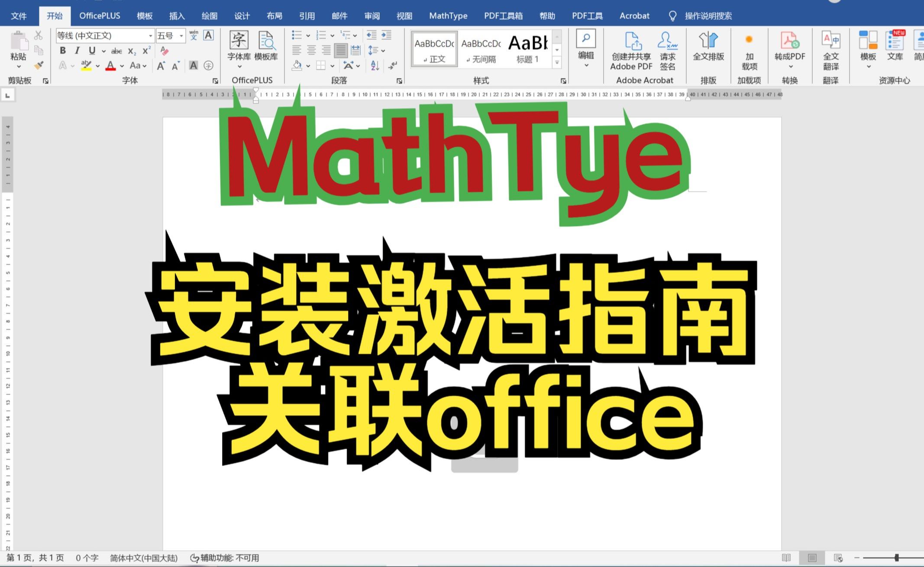Click the Paste (粘贴) clipboard icon

click(19, 41)
